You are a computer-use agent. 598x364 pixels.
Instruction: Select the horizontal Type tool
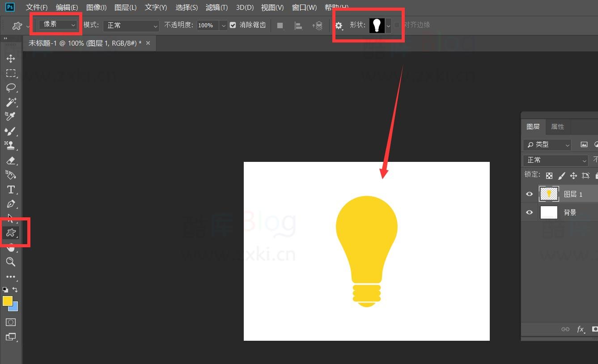(11, 190)
